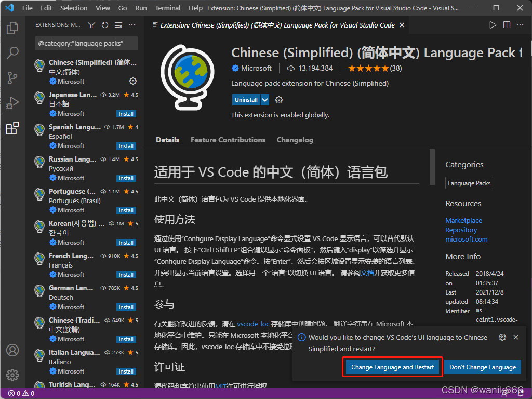
Task: Open the vscode-loc link
Action: pos(253,324)
